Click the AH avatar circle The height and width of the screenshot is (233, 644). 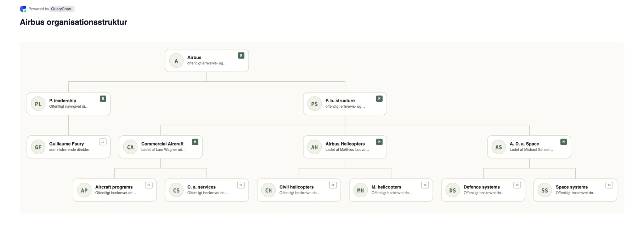click(x=315, y=147)
